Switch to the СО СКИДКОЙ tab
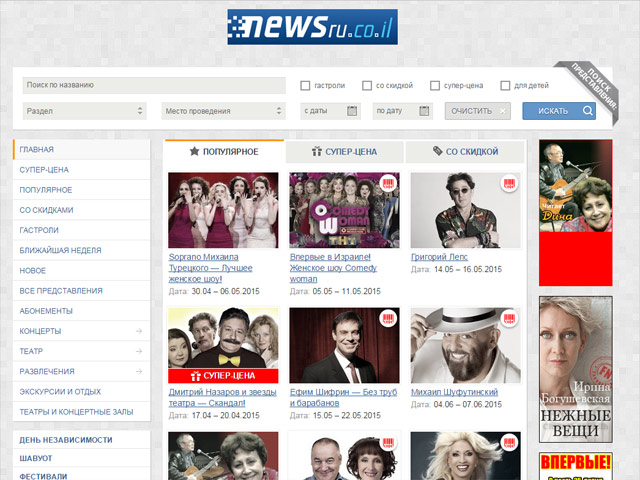Viewport: 640px width, 480px height. 465,152
